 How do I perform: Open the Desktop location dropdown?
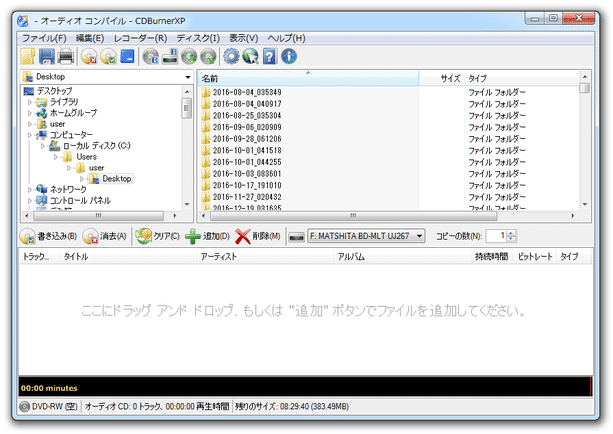[x=188, y=77]
